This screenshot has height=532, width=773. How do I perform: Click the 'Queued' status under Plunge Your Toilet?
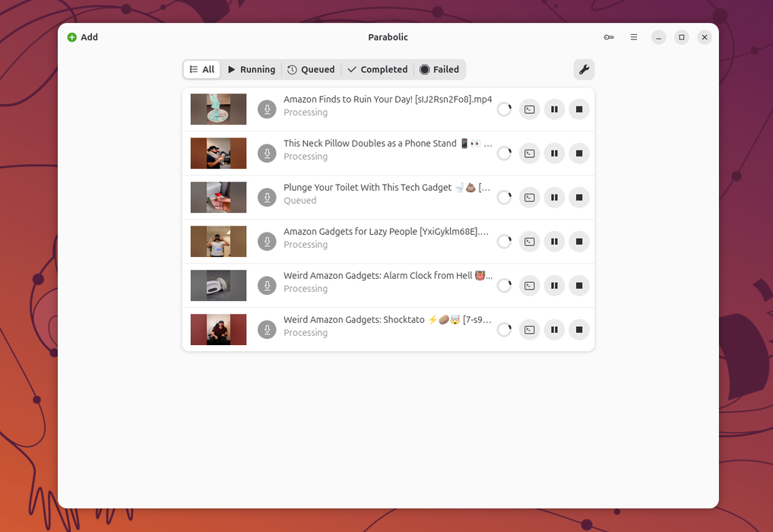click(x=299, y=201)
